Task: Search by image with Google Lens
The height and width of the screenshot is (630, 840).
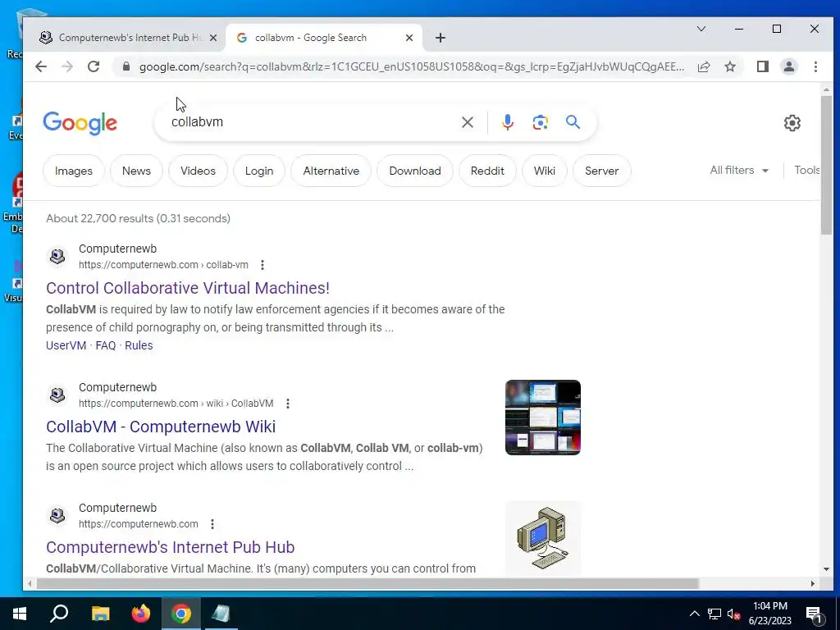Action: pyautogui.click(x=540, y=122)
